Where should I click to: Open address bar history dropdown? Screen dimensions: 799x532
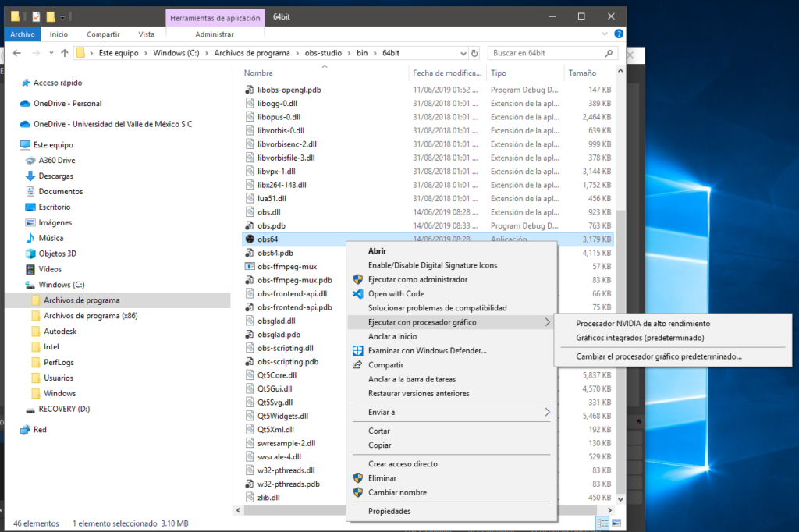click(x=462, y=53)
